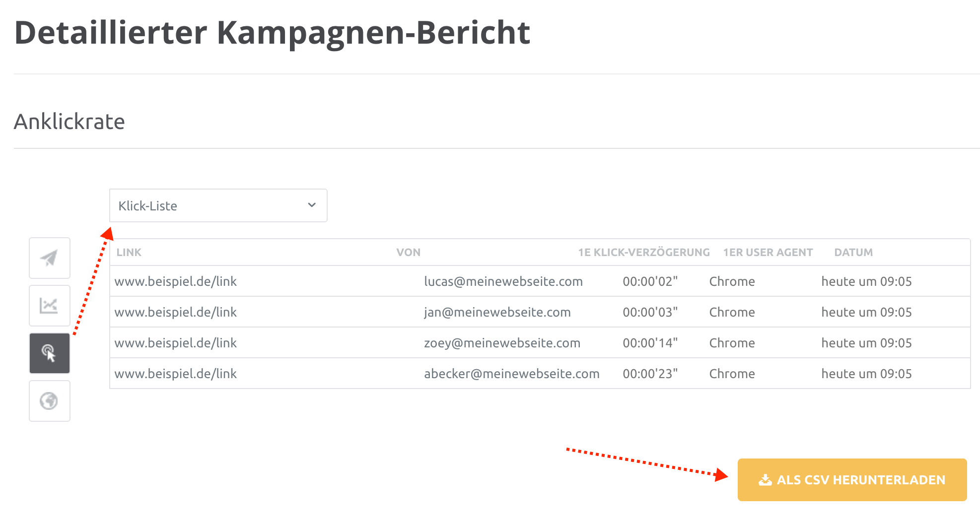Click Chrome in zoey row
980x525 pixels.
[x=732, y=343]
